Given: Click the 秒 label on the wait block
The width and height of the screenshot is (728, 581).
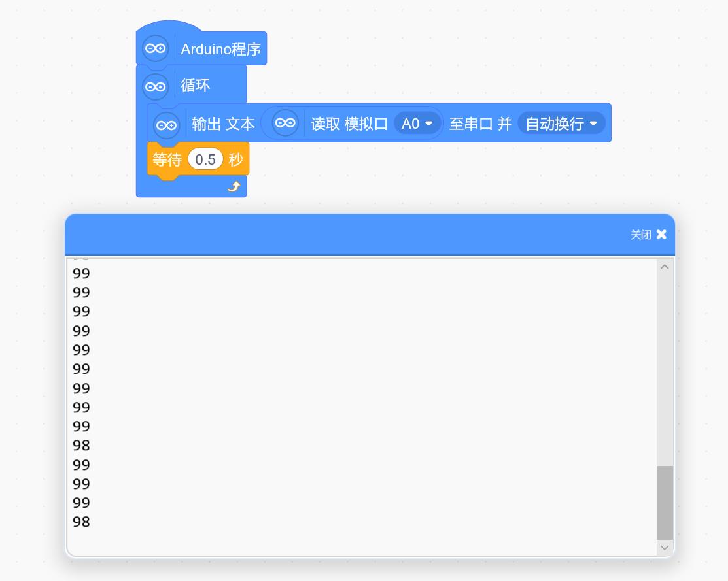Looking at the screenshot, I should point(236,159).
